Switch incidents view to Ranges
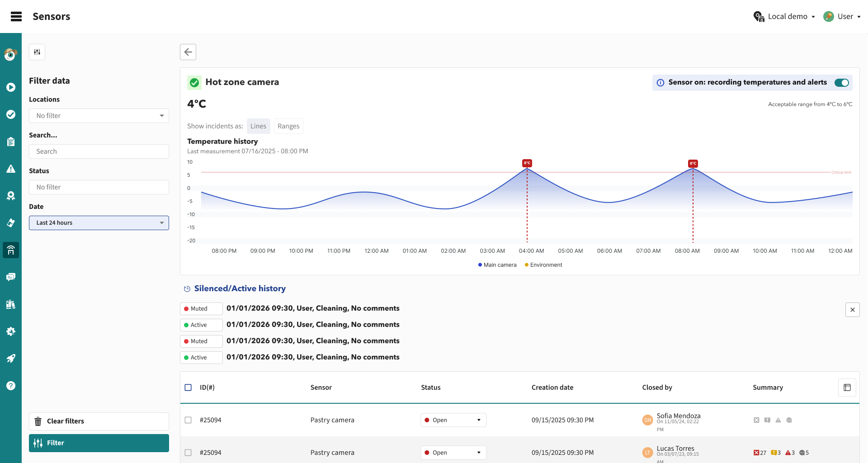868x463 pixels. (288, 126)
